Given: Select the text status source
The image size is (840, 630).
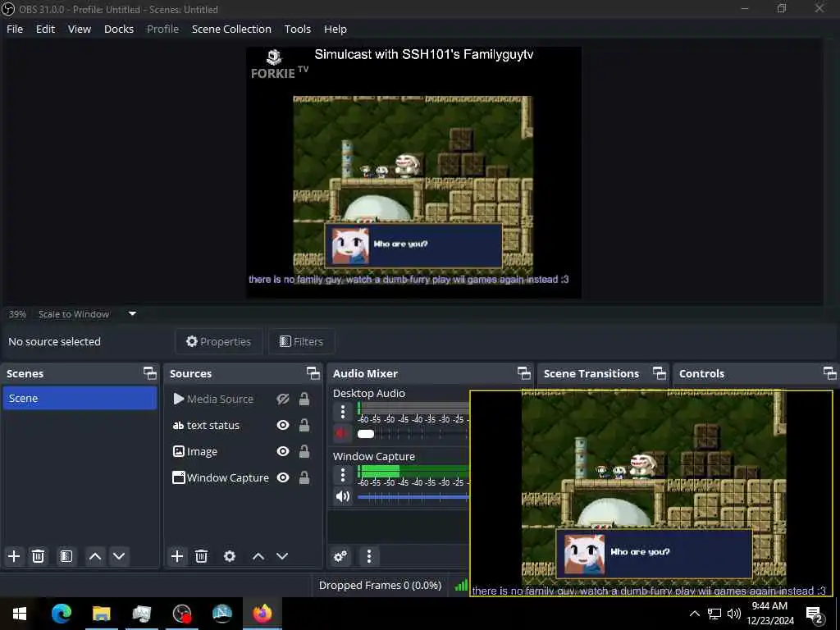Looking at the screenshot, I should pos(212,426).
